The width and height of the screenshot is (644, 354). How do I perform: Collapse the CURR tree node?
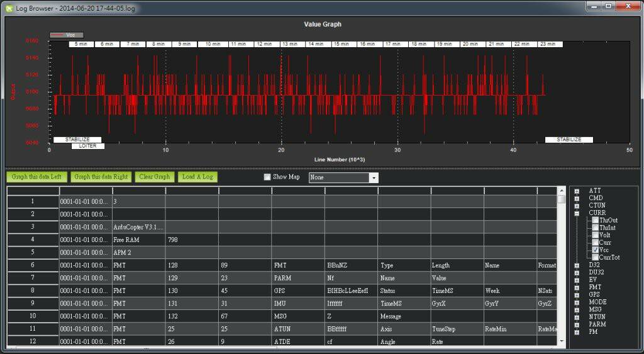pyautogui.click(x=577, y=213)
